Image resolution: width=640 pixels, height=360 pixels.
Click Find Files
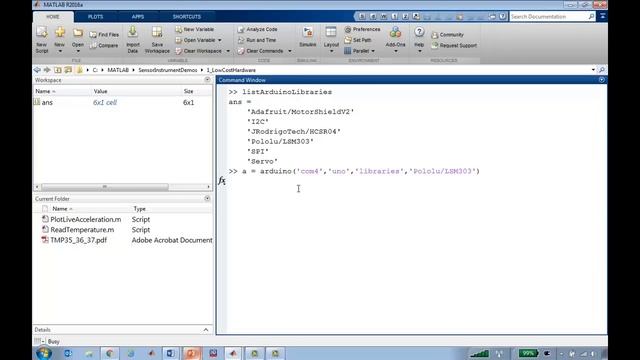104,35
